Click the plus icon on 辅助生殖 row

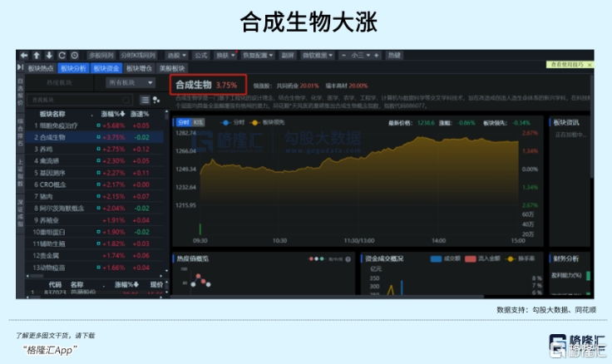coord(98,243)
